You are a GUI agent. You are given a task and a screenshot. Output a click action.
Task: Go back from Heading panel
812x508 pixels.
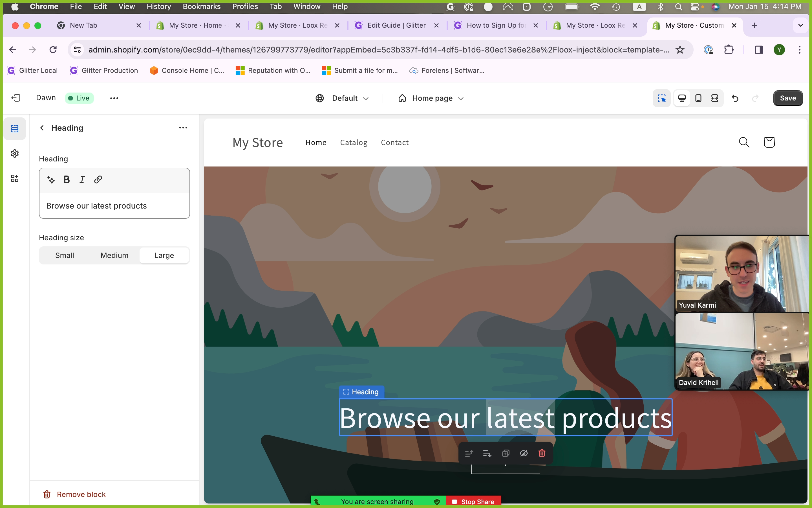(42, 128)
